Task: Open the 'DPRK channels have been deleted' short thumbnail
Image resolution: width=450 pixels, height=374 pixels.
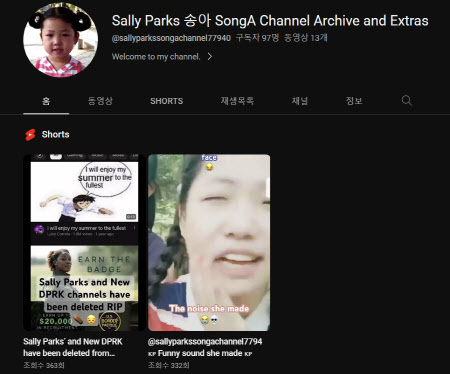Action: (x=84, y=243)
